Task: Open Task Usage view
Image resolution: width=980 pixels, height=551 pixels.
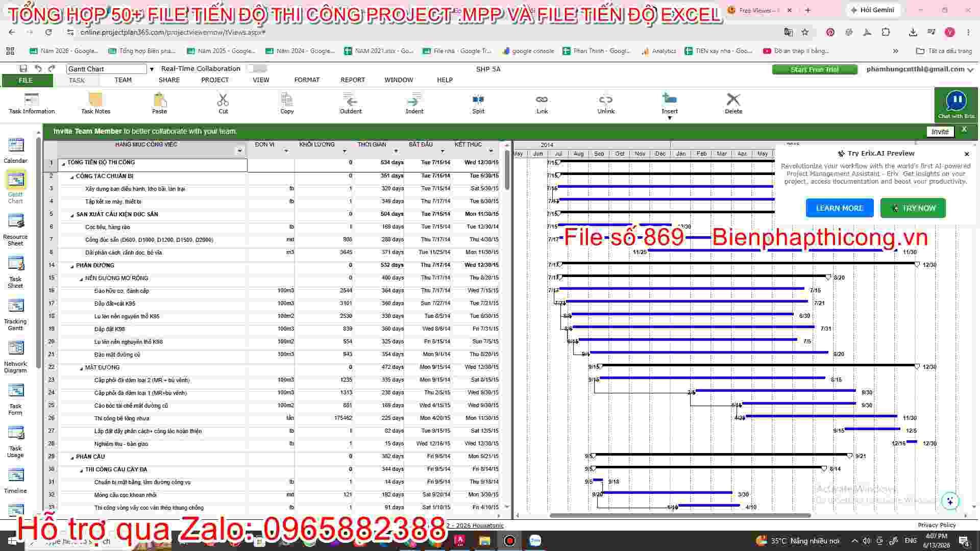Action: [x=15, y=441]
